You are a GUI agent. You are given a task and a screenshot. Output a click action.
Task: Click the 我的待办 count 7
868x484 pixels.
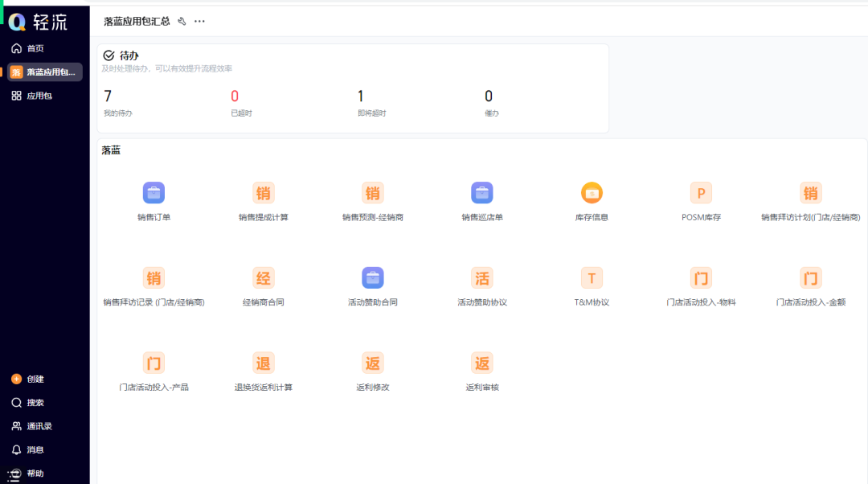click(x=108, y=96)
